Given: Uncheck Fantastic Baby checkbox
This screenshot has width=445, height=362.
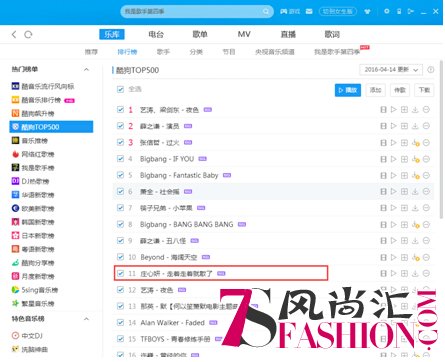Looking at the screenshot, I should click(120, 175).
